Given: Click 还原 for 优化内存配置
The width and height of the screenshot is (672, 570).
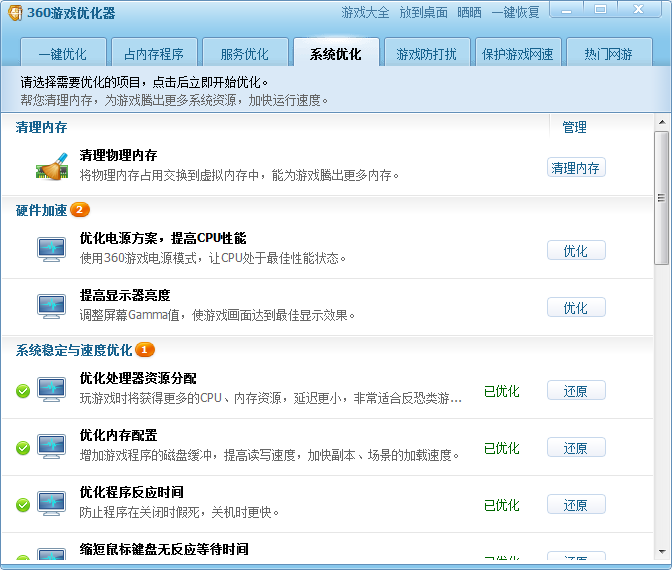Looking at the screenshot, I should coord(576,447).
